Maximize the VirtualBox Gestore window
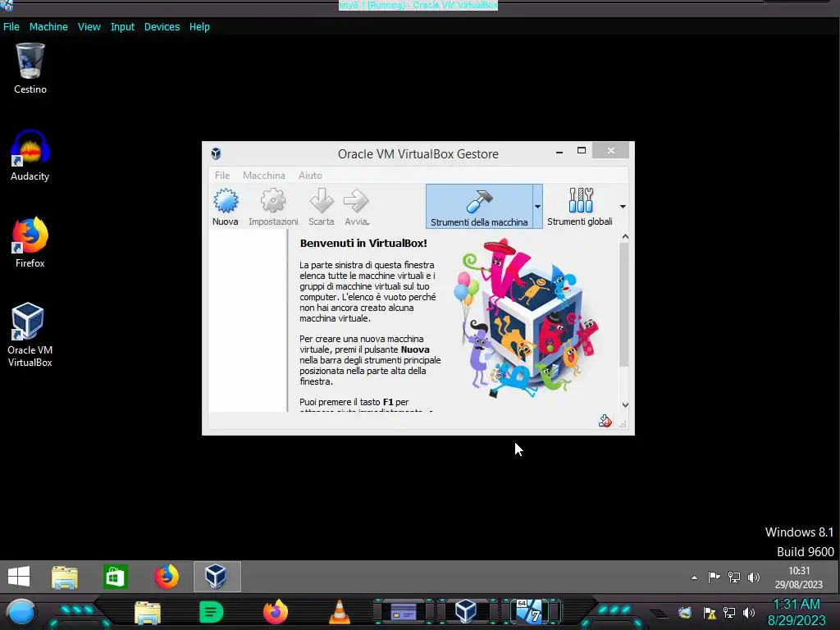840x630 pixels. coord(582,151)
